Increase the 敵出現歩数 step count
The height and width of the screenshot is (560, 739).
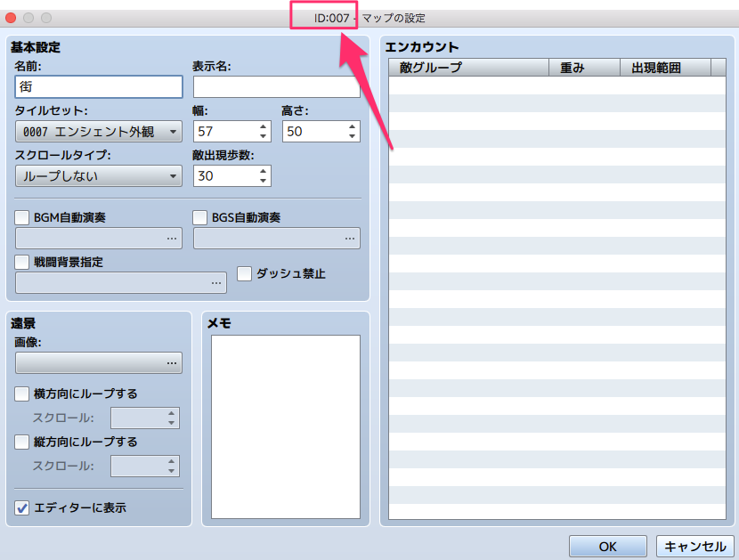coord(263,171)
